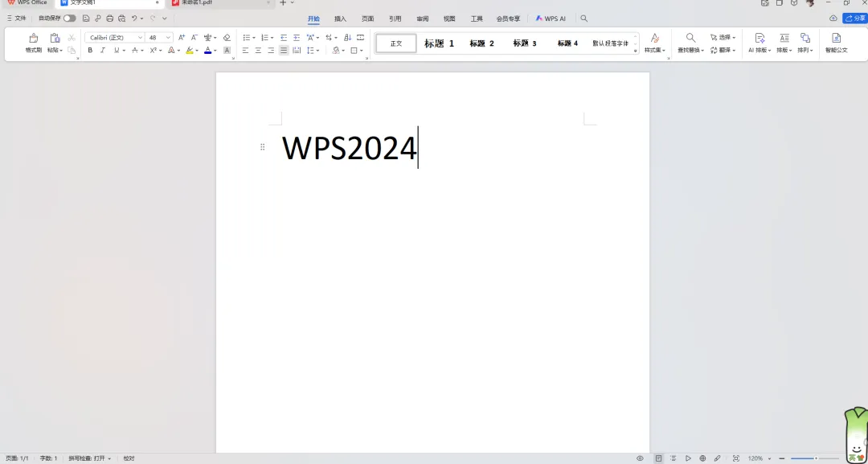Click the outline view icon in status bar
Viewport: 868px width, 464px height.
(674, 458)
